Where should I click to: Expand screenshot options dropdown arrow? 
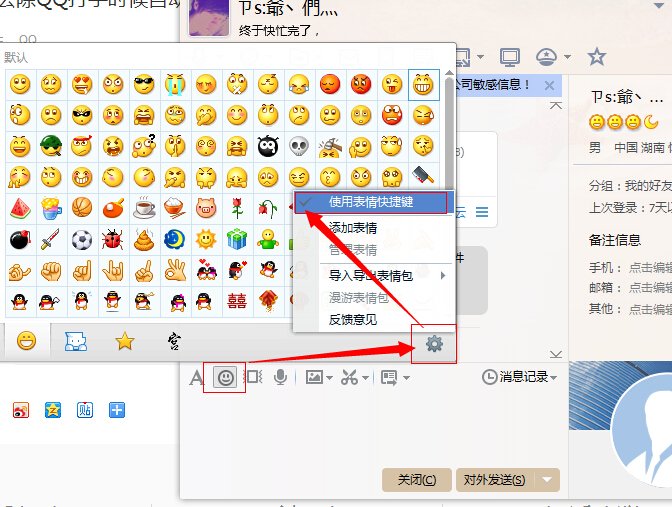click(x=365, y=378)
